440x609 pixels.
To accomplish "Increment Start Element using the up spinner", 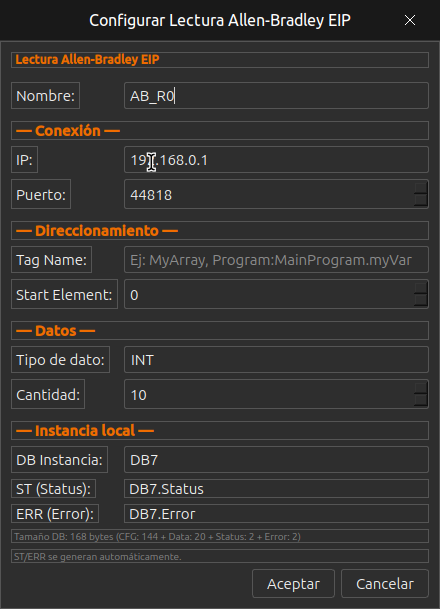I will pos(421,288).
